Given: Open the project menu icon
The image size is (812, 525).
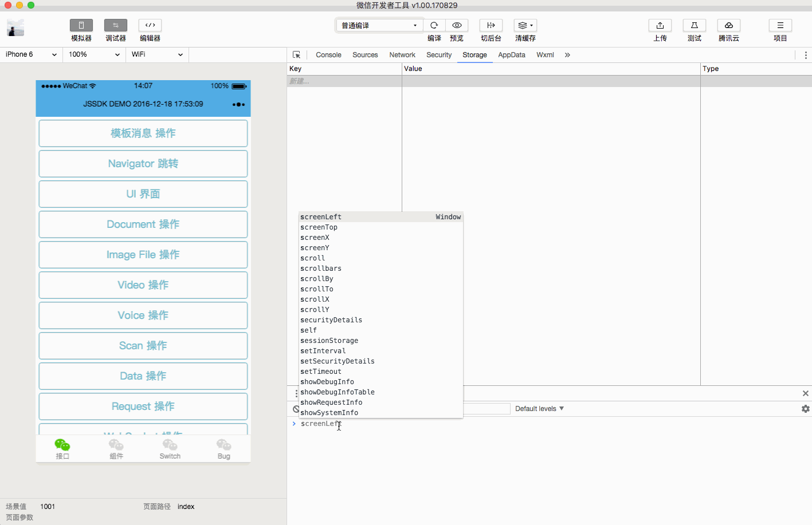Looking at the screenshot, I should coord(780,25).
